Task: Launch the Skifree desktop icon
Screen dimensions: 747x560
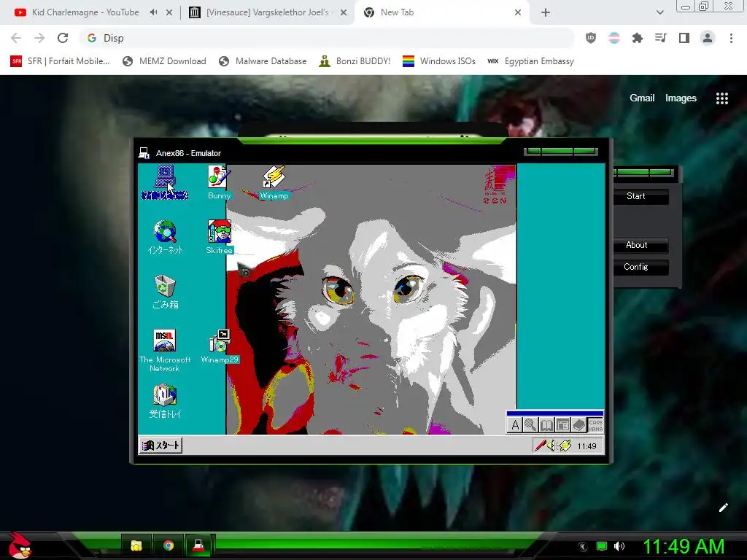Action: (x=219, y=237)
